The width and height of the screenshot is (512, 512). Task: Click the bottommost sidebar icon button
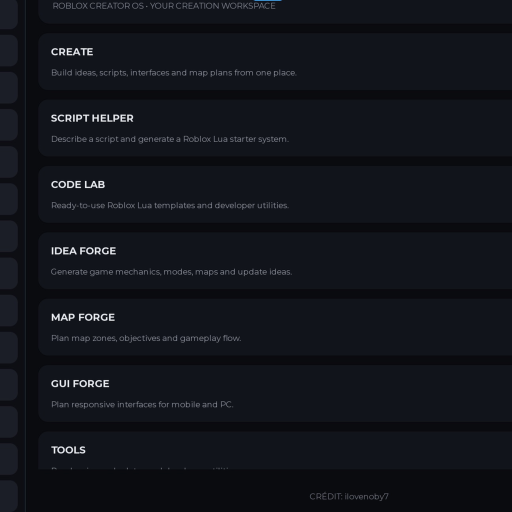click(9, 496)
